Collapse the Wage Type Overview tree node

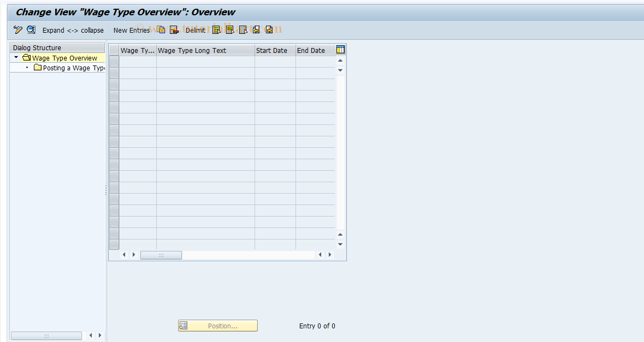pyautogui.click(x=16, y=58)
